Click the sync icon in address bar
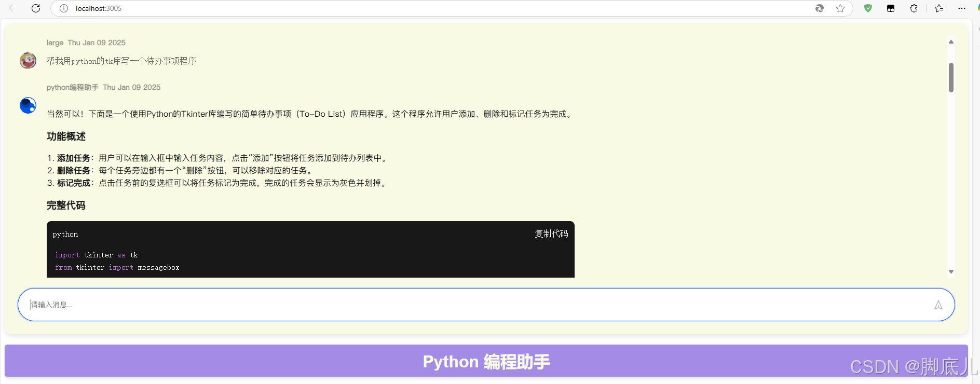This screenshot has height=384, width=980. pyautogui.click(x=820, y=8)
